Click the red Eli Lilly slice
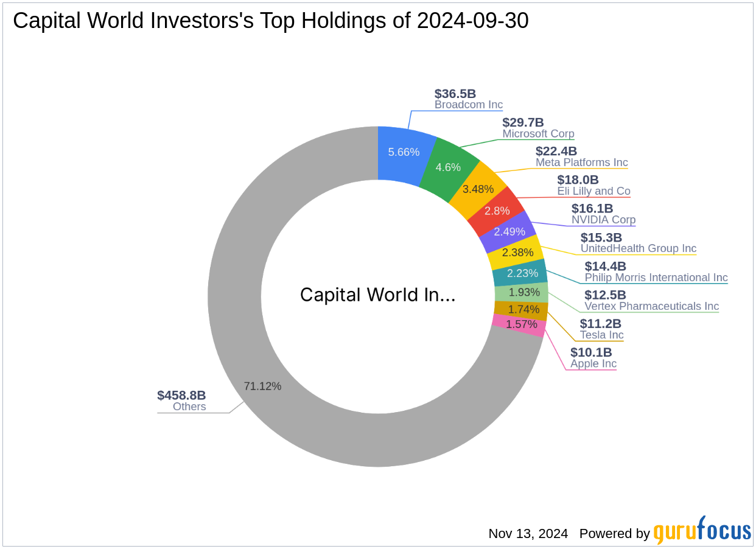 (x=496, y=211)
